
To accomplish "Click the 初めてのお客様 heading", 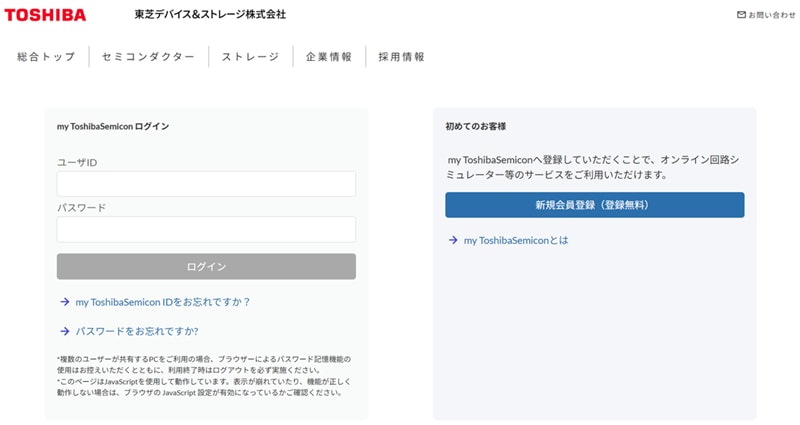I will (476, 126).
